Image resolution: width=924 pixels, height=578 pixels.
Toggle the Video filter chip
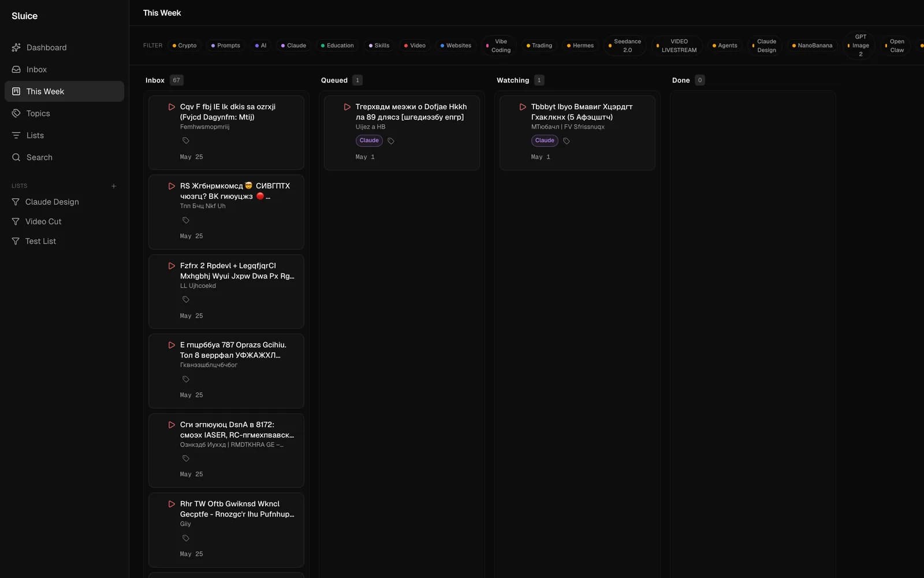415,46
